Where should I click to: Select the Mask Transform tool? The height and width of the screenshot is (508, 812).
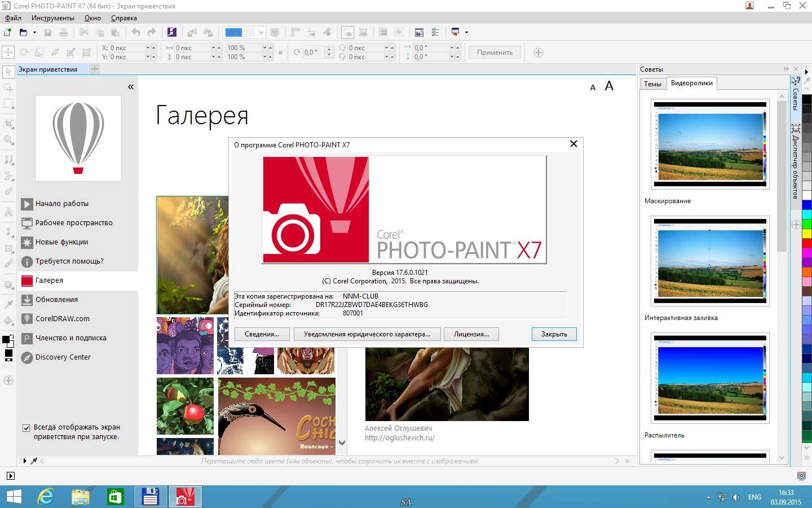(8, 88)
